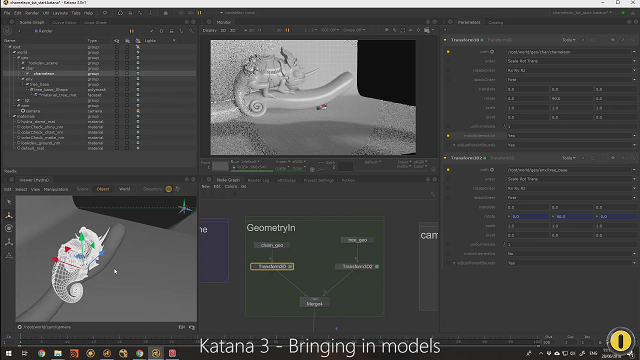Select the translate manipulator tool in Viewer

coord(9,216)
